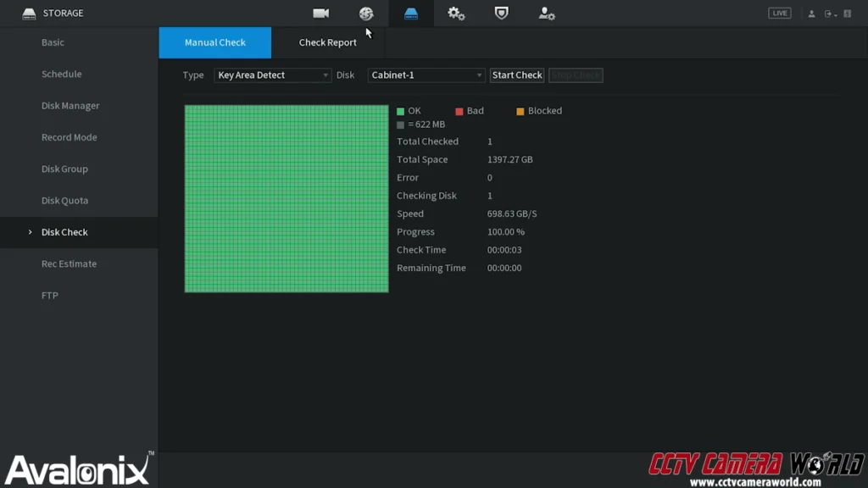Open the Type dropdown Key Area Detect
Viewport: 868px width, 488px height.
[272, 75]
